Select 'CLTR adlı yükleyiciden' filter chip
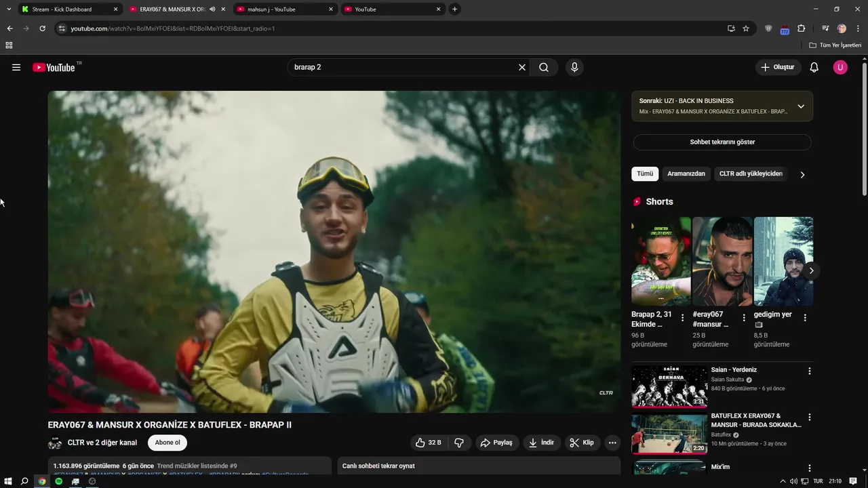 751,174
